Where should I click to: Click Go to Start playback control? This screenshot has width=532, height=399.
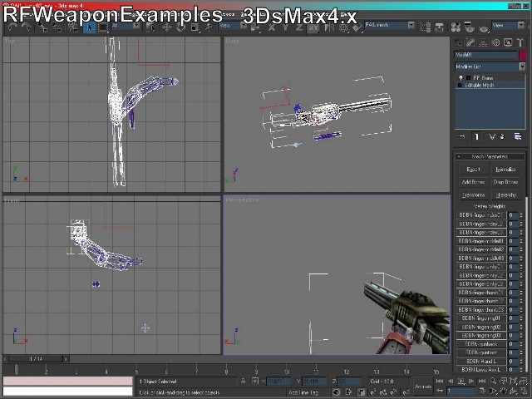[440, 382]
